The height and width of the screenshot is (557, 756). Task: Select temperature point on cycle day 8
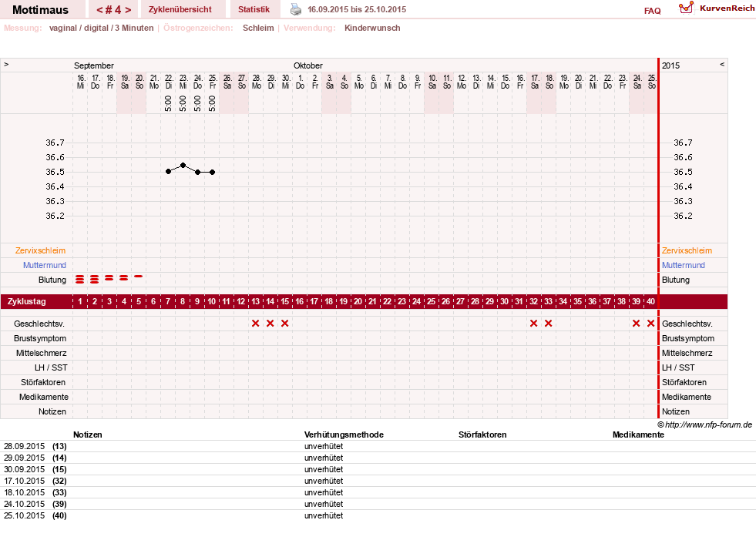coord(183,166)
